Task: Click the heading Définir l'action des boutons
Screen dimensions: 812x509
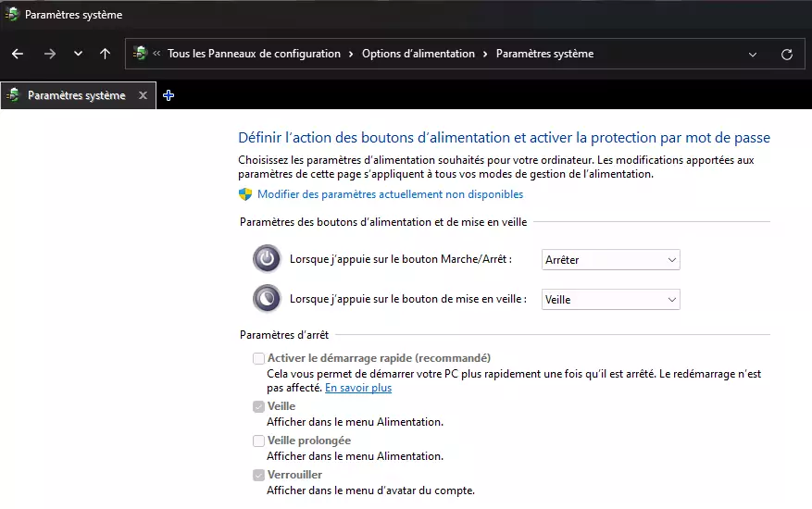Action: coord(504,138)
